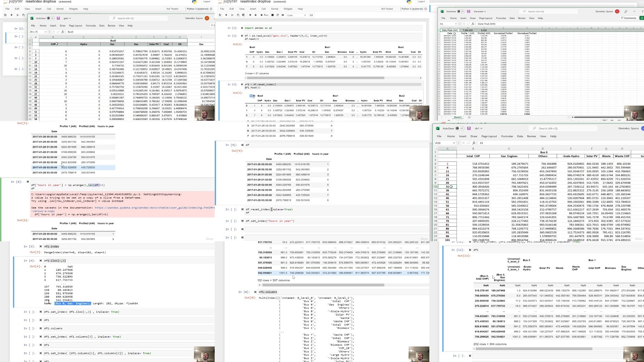Click run marker beside df1.columns cell In [8]
644x362 pixels.
pos(255,292)
